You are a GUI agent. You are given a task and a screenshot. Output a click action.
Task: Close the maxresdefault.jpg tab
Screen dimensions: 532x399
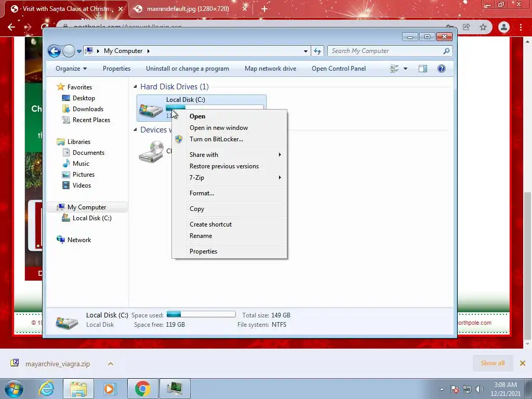pos(245,9)
